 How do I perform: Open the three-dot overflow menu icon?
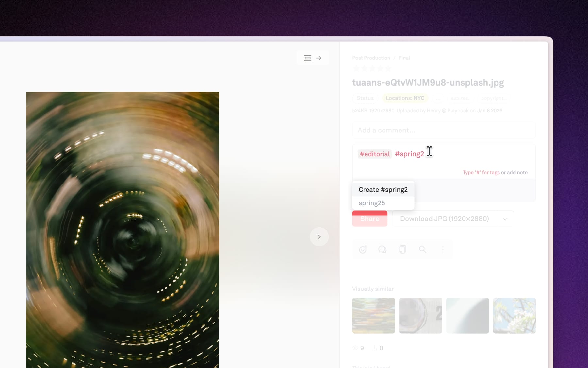443,249
